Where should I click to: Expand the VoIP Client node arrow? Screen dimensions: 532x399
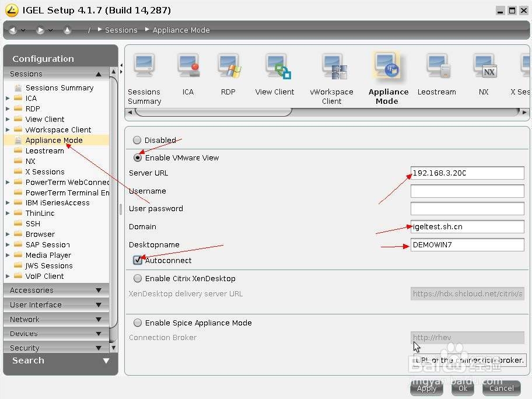(x=8, y=276)
